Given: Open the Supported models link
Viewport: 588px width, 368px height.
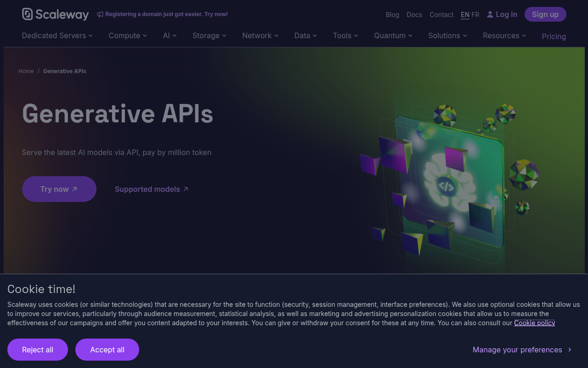Looking at the screenshot, I should [152, 189].
